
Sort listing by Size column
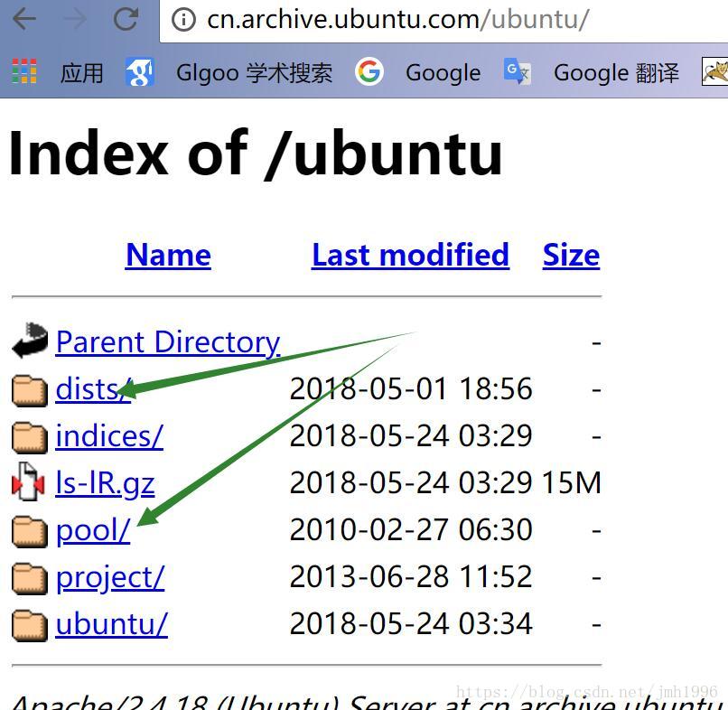[x=571, y=255]
